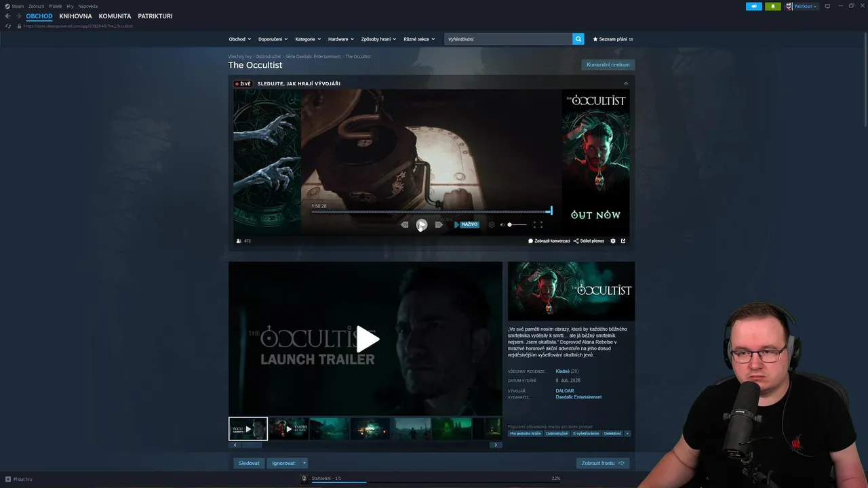Open the Ignorovat options dropdown arrow
This screenshot has height=488, width=868.
(x=304, y=463)
